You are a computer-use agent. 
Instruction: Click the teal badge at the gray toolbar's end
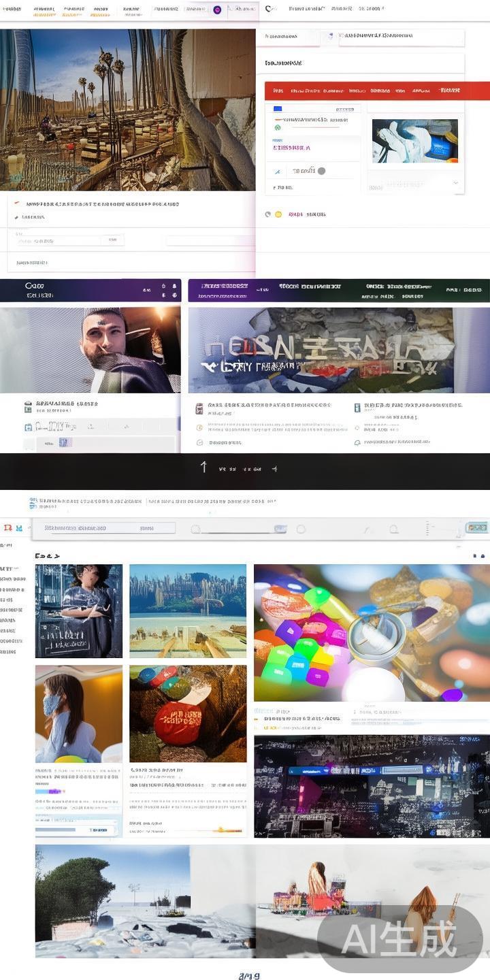[476, 528]
